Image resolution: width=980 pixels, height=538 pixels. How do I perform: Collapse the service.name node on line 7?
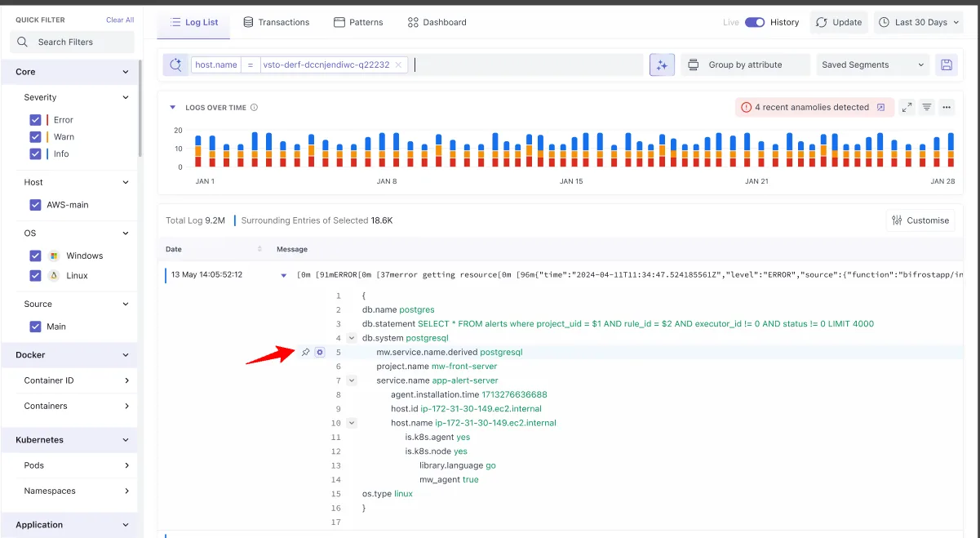351,380
